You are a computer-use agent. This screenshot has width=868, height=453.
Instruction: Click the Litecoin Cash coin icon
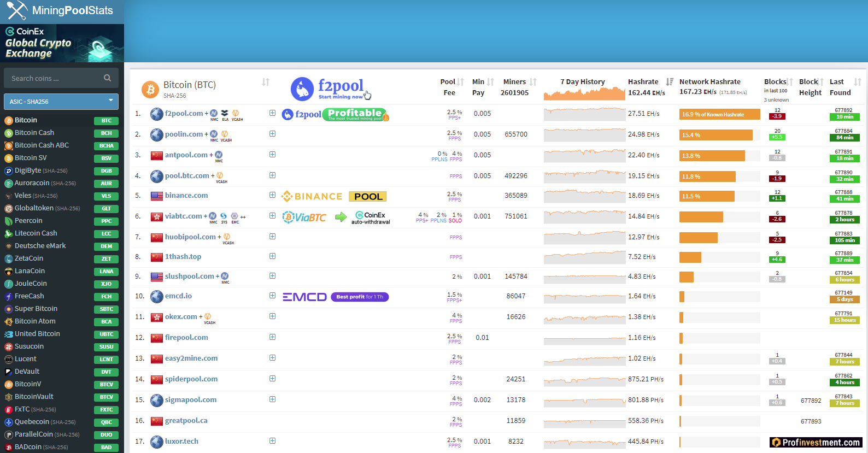[x=8, y=233]
